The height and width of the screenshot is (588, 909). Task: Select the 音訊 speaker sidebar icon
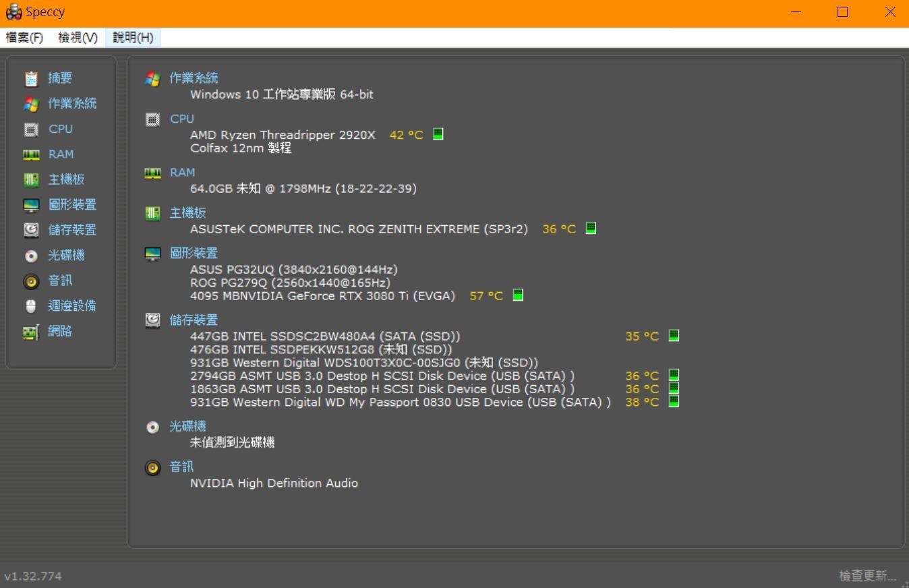(x=31, y=281)
